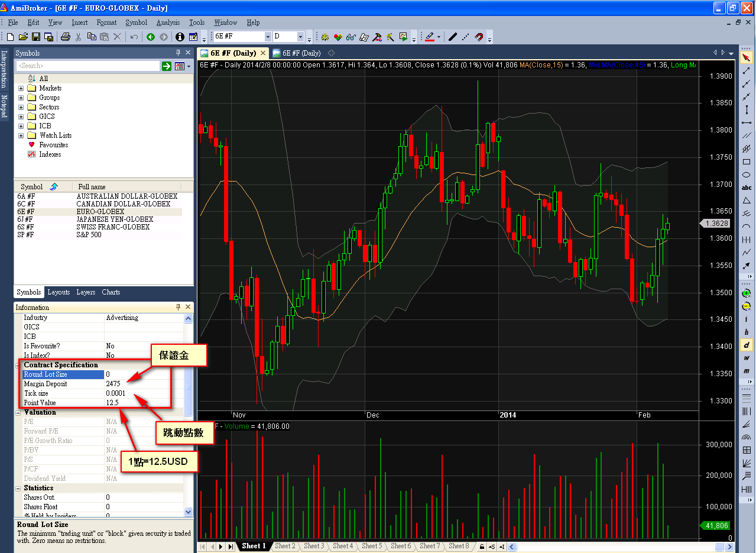Click the Full name column header
The height and width of the screenshot is (553, 756).
pos(128,186)
